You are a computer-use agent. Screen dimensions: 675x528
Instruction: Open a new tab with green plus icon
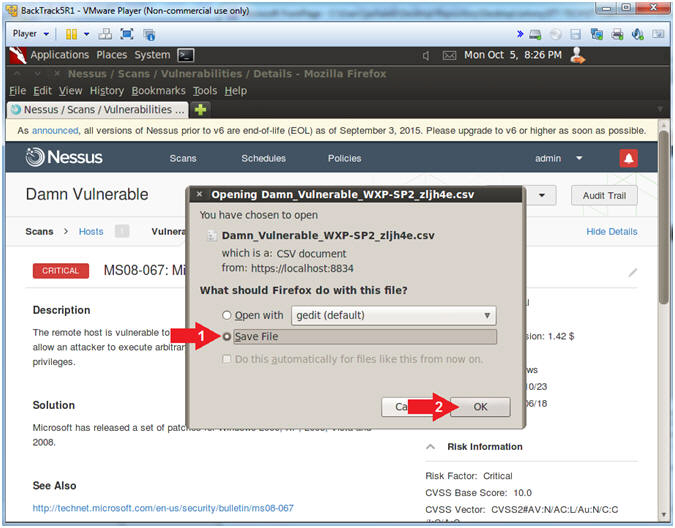pyautogui.click(x=200, y=110)
